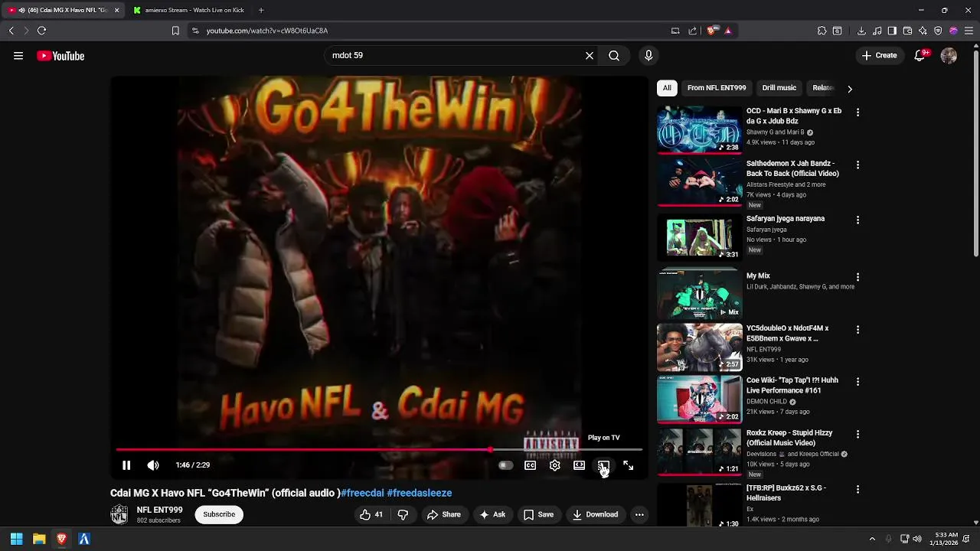Open browser extensions puzzle icon
This screenshot has height=551, width=980.
tap(822, 31)
